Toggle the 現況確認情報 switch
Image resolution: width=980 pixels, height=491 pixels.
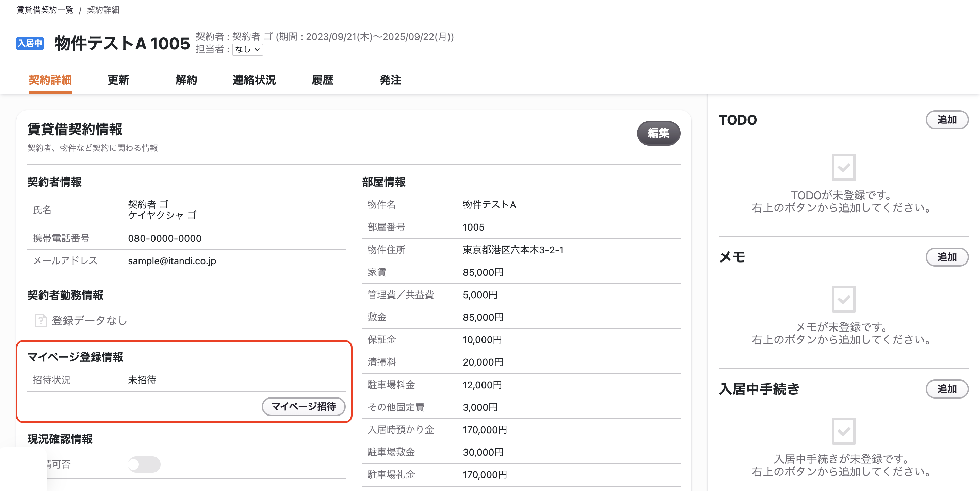pos(144,464)
